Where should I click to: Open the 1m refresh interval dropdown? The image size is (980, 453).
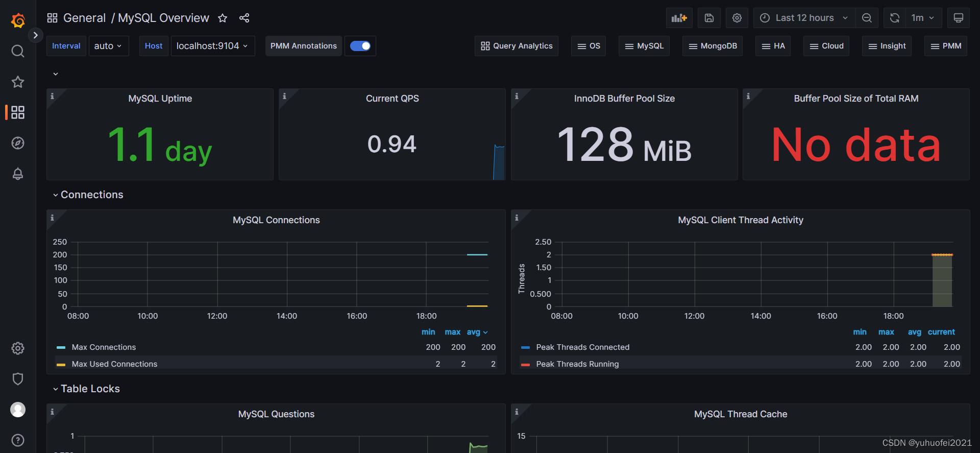pos(923,18)
